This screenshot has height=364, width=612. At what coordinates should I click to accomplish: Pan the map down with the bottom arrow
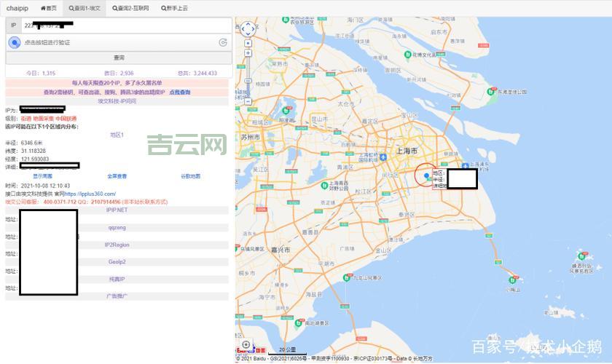point(248,34)
